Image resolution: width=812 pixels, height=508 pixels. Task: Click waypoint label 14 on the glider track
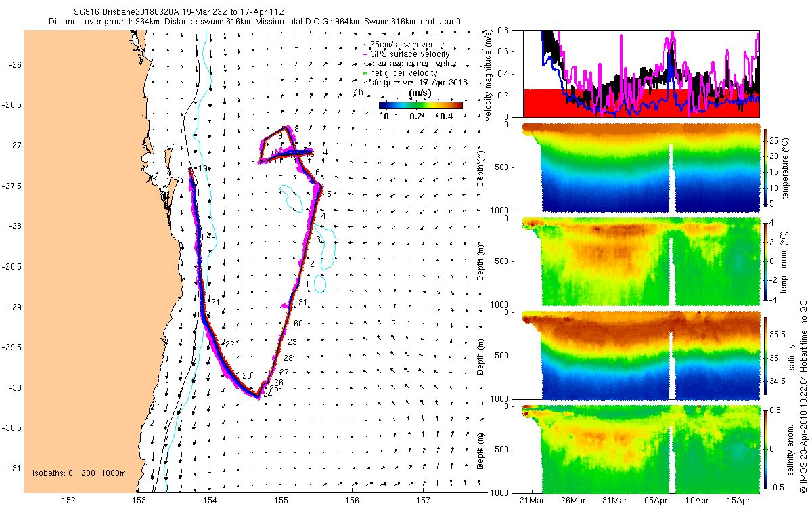click(323, 153)
